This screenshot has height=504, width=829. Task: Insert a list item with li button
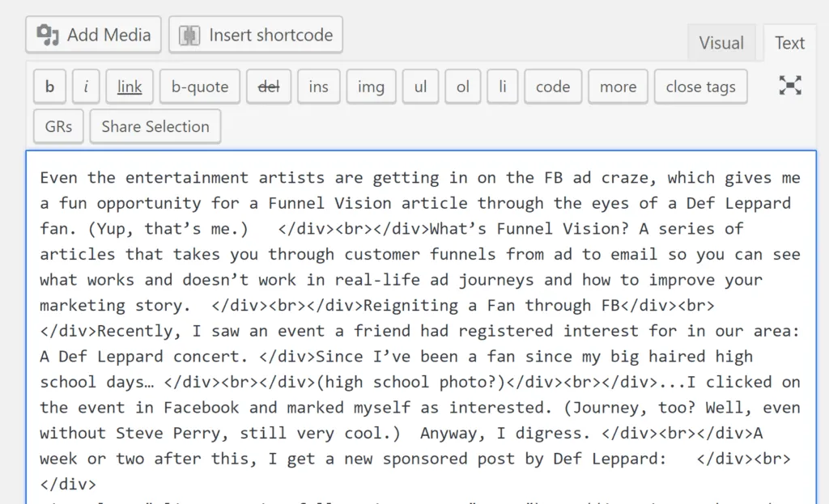click(x=502, y=86)
